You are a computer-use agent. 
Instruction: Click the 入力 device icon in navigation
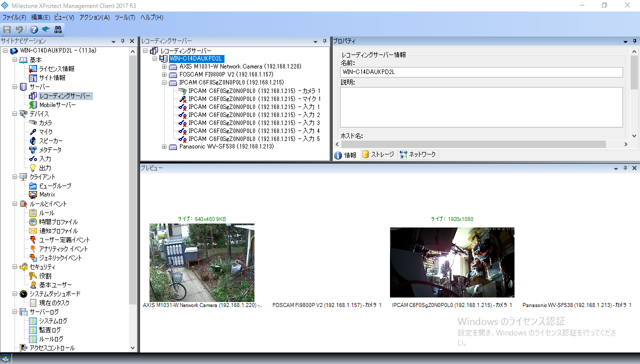click(33, 159)
